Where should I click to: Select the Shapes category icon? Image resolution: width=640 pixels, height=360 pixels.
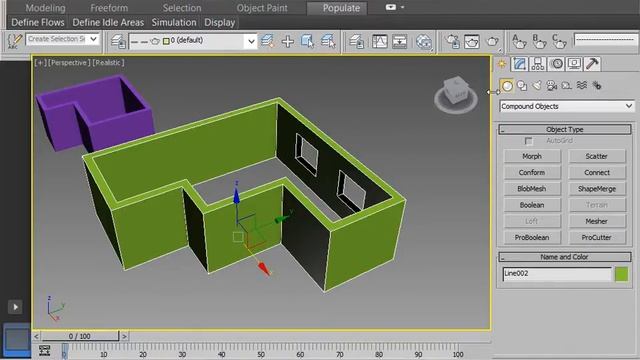click(x=522, y=86)
